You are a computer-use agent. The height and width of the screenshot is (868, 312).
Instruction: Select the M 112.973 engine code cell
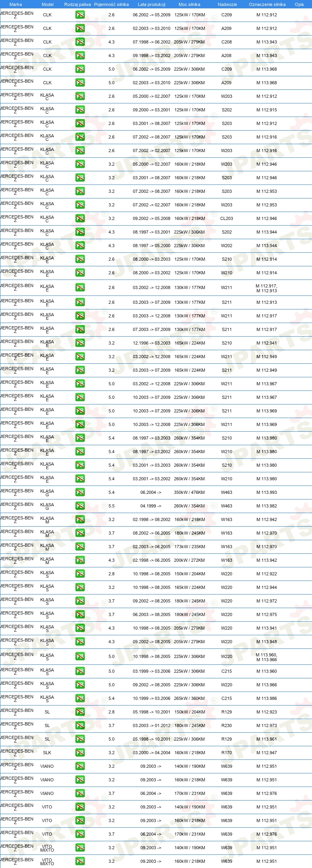tap(267, 725)
